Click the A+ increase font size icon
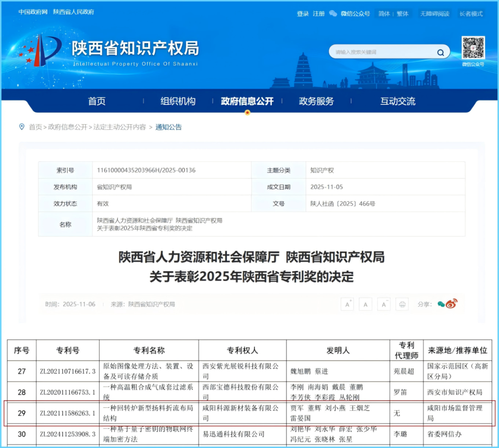Viewport: 499px width, 448px height. [x=347, y=304]
